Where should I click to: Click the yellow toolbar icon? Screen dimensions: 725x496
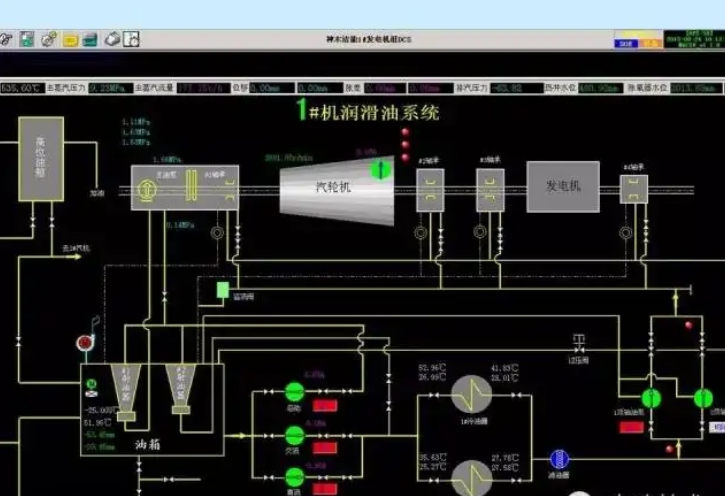coord(70,39)
